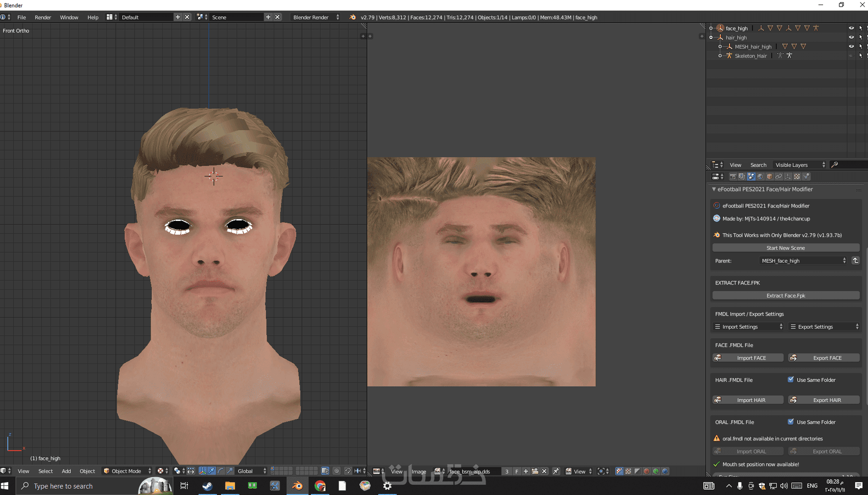Screen dimensions: 868x495
Task: Open File Explorer from the taskbar
Action: [x=230, y=486]
